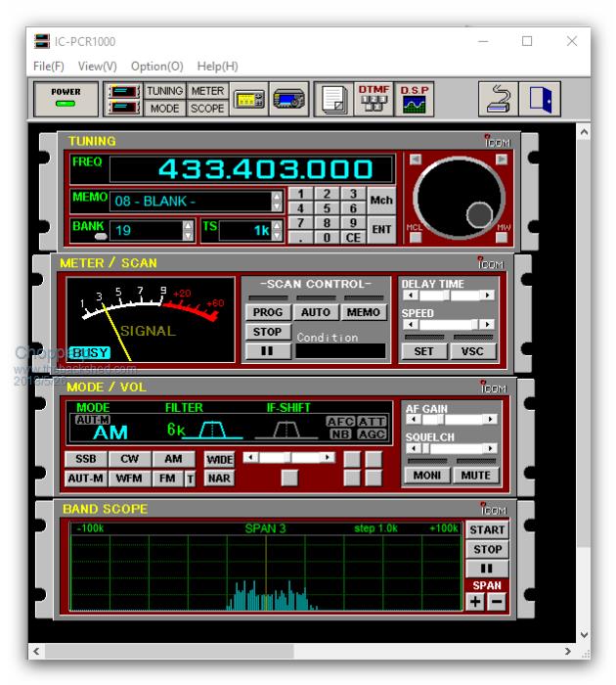616x685 pixels.
Task: Open the View(V) menu
Action: tap(98, 66)
